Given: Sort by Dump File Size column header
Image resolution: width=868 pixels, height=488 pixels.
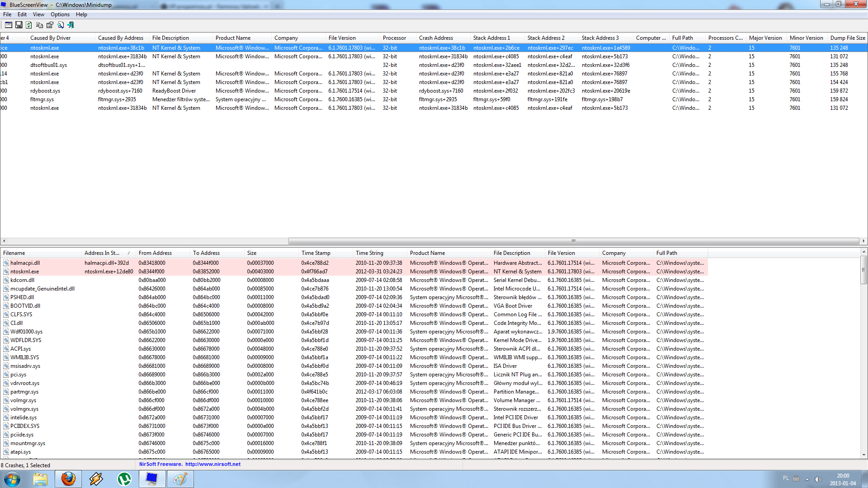Looking at the screenshot, I should pyautogui.click(x=848, y=38).
